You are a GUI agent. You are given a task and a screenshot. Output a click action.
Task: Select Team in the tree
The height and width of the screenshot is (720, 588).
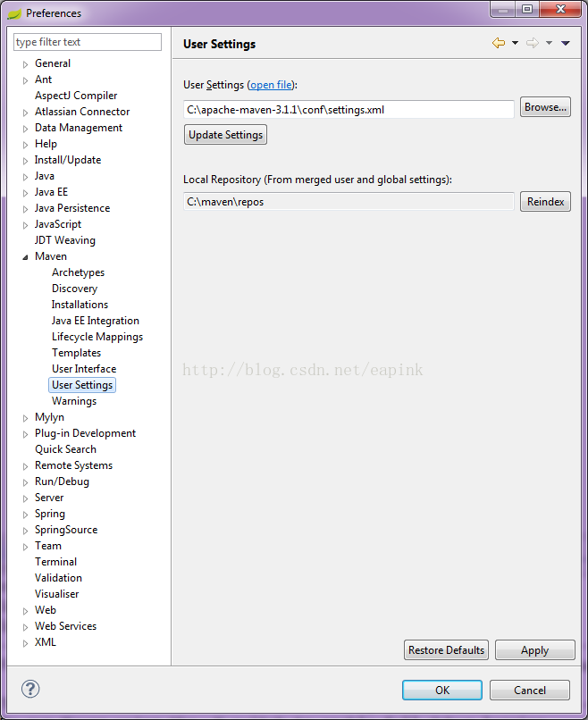click(48, 546)
